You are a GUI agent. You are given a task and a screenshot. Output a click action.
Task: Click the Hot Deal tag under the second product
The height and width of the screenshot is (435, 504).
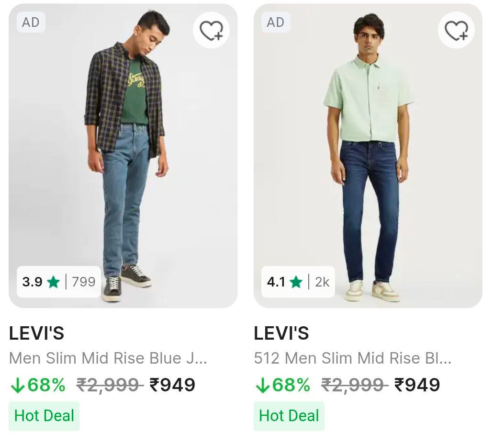click(x=289, y=415)
